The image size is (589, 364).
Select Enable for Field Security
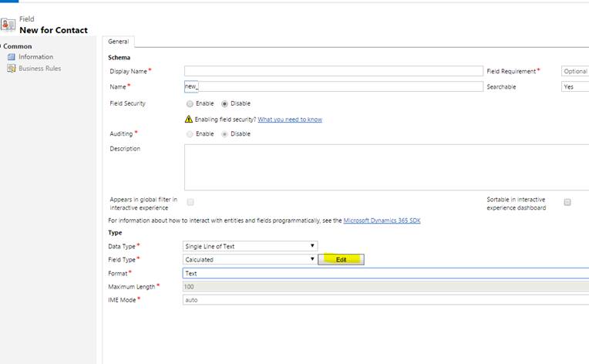190,103
